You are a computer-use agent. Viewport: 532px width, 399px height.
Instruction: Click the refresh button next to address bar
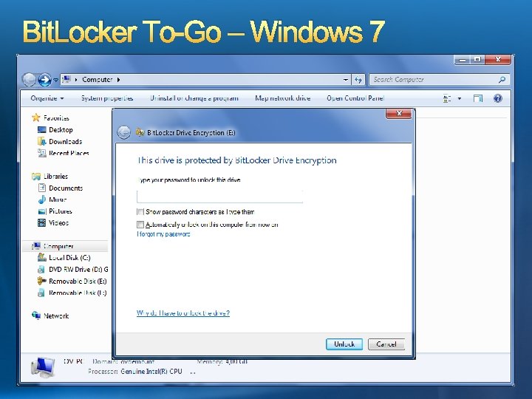[x=358, y=80]
